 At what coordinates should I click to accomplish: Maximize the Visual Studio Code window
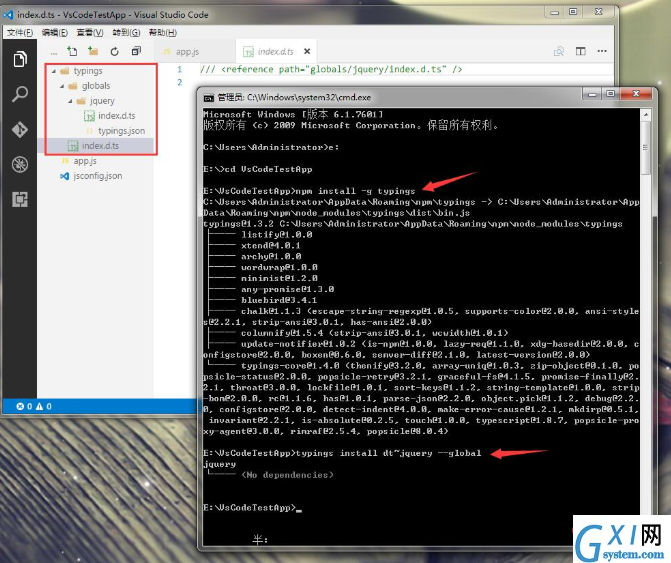[573, 12]
